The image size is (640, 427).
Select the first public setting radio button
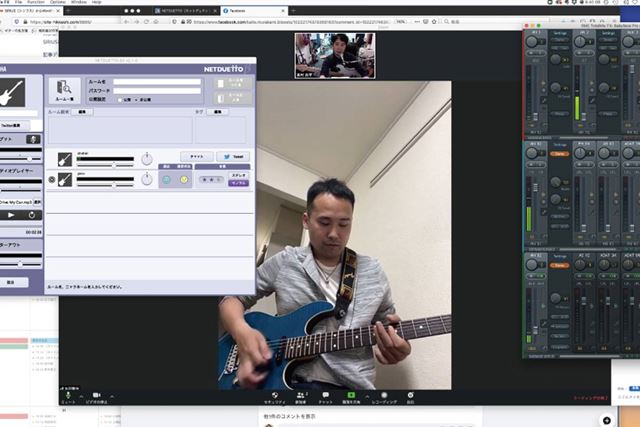pos(119,100)
